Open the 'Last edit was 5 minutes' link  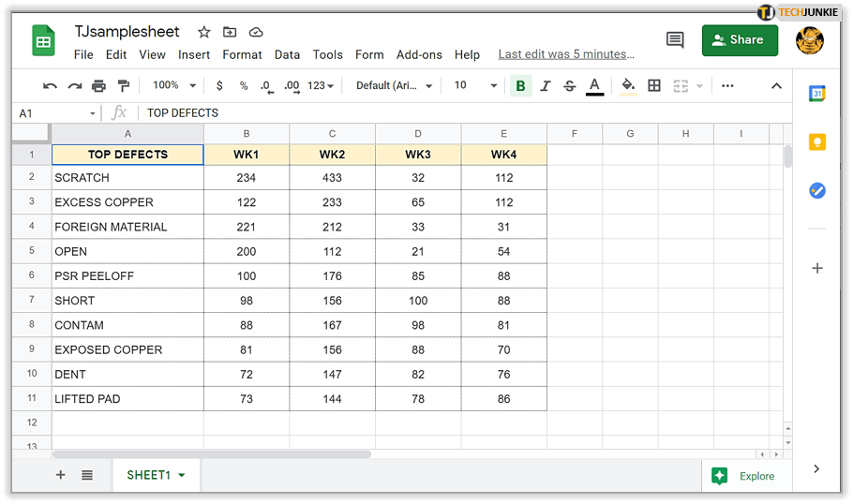(x=565, y=55)
